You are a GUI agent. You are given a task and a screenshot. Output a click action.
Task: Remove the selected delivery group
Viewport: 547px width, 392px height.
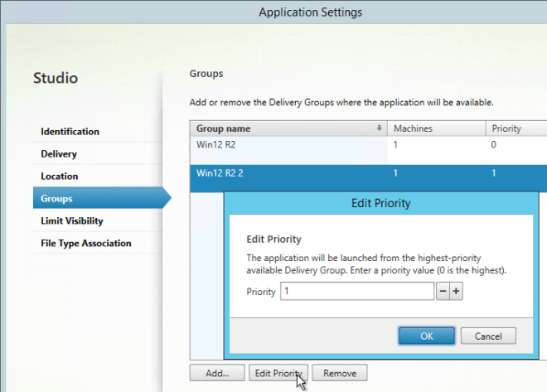[x=339, y=373]
